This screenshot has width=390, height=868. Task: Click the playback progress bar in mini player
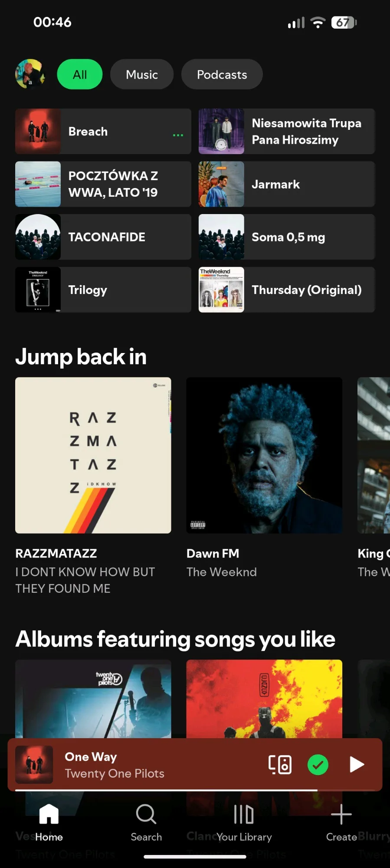[x=195, y=790]
